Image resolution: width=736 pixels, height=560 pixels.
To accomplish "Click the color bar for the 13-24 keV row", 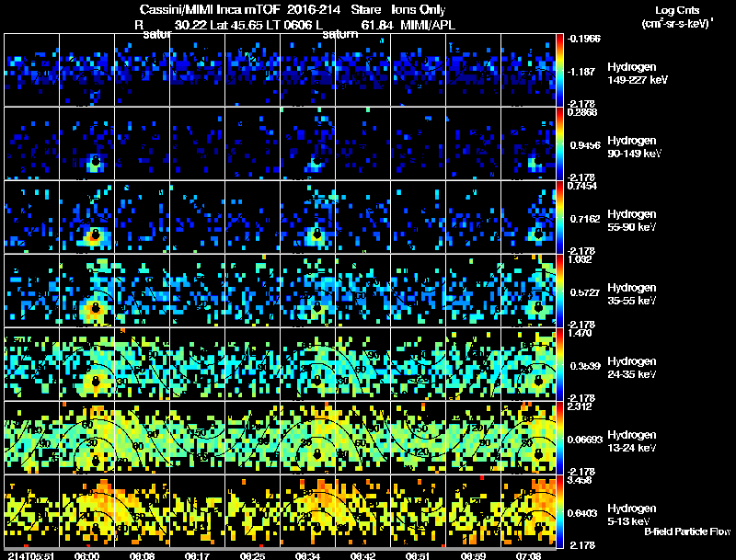I will point(559,438).
